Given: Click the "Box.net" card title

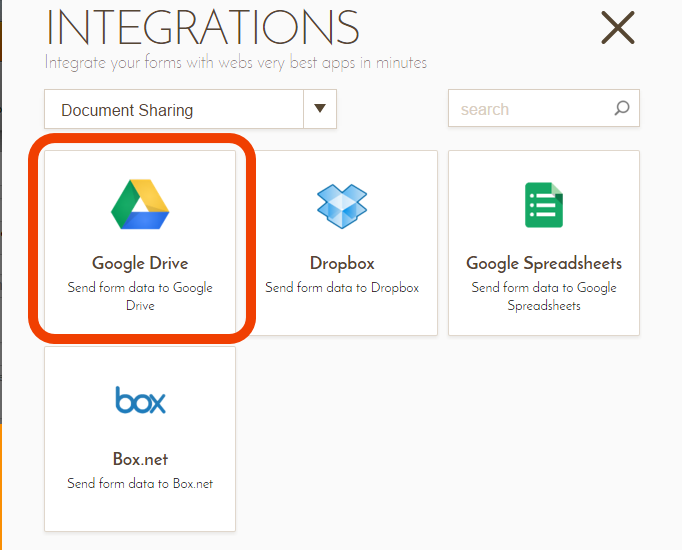Looking at the screenshot, I should point(140,459).
